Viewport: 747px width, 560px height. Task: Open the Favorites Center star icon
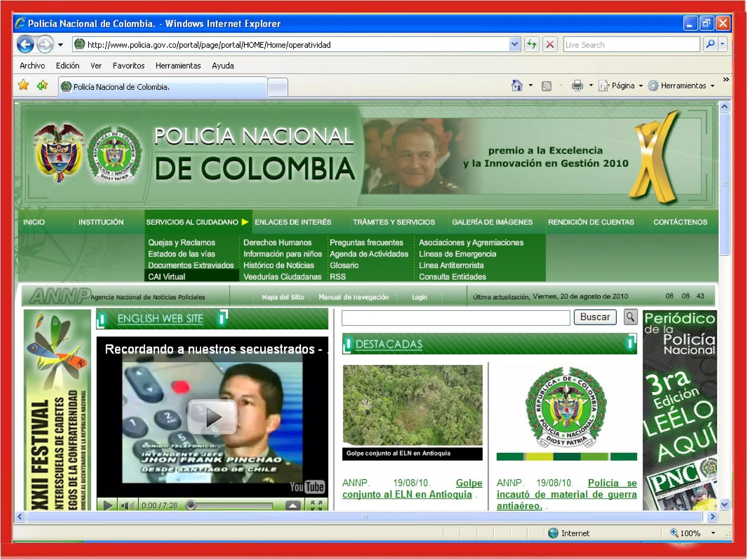click(x=24, y=85)
